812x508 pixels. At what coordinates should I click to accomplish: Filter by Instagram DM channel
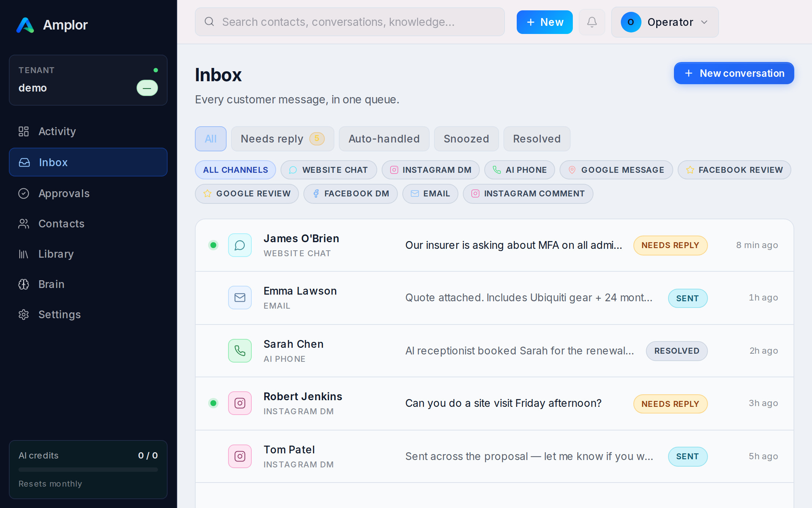(431, 170)
